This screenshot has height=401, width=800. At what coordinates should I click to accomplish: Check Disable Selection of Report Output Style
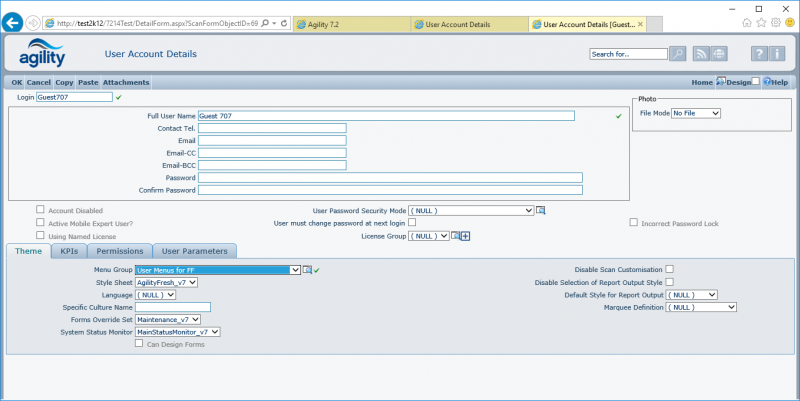(670, 282)
